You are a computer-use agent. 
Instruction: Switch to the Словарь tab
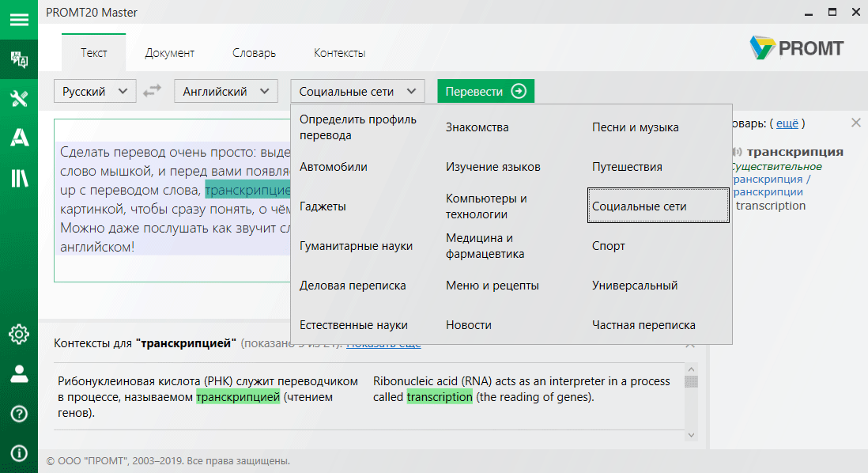(254, 53)
